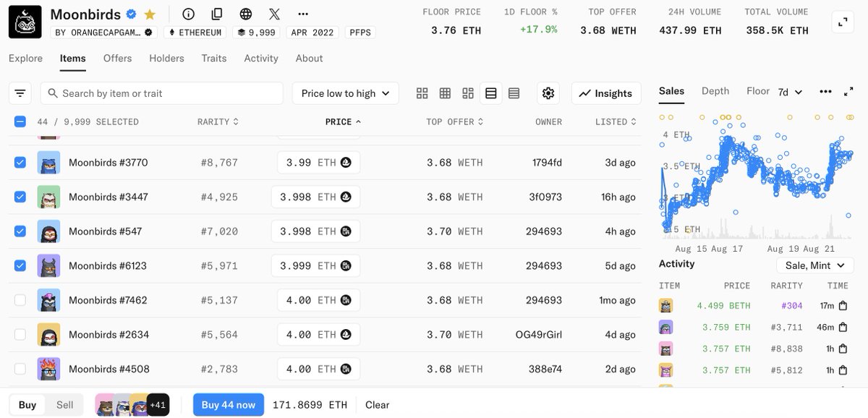Select the compact list view icon
This screenshot has height=418, width=868.
click(514, 93)
